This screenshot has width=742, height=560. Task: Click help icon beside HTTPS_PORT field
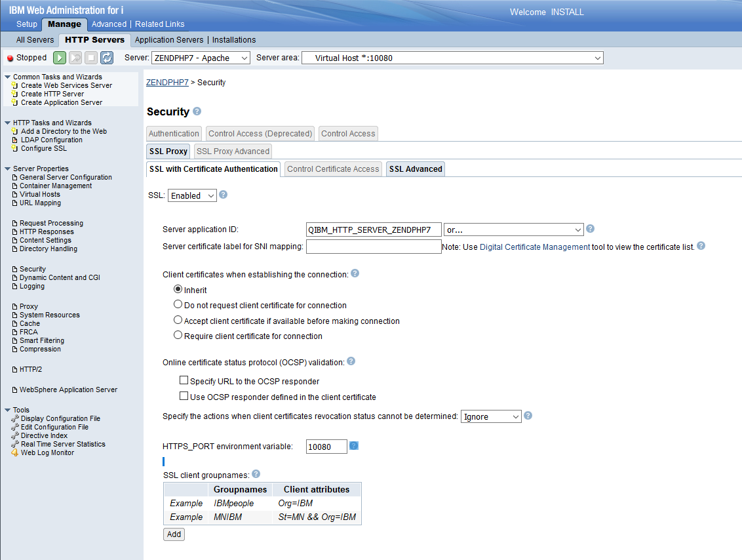[354, 446]
